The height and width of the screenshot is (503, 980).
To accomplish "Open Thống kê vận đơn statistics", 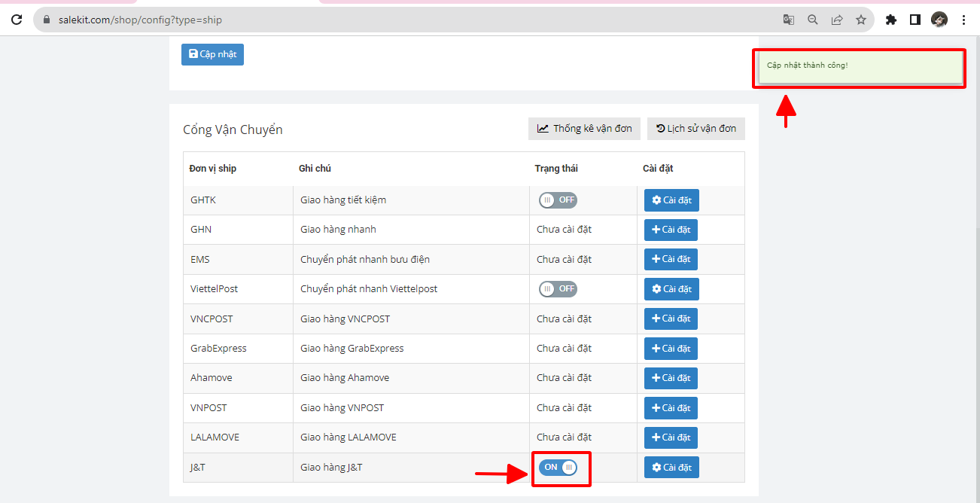I will [584, 129].
